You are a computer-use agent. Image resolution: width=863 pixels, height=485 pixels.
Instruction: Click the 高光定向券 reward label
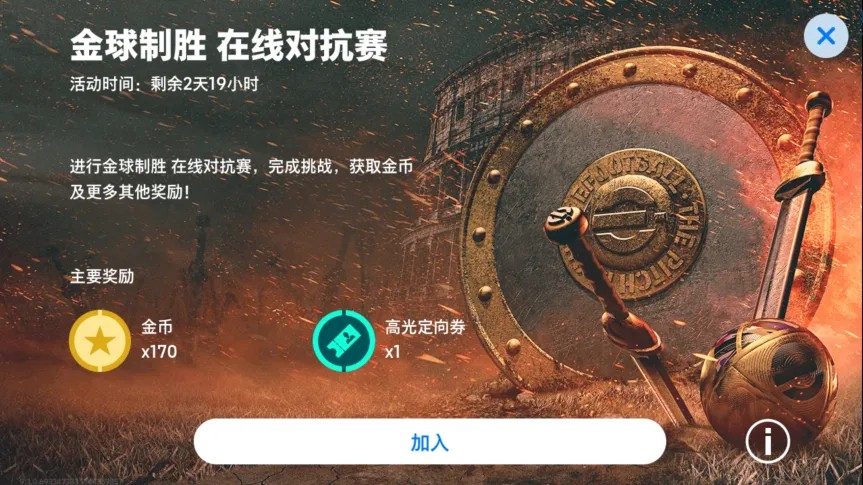(425, 327)
